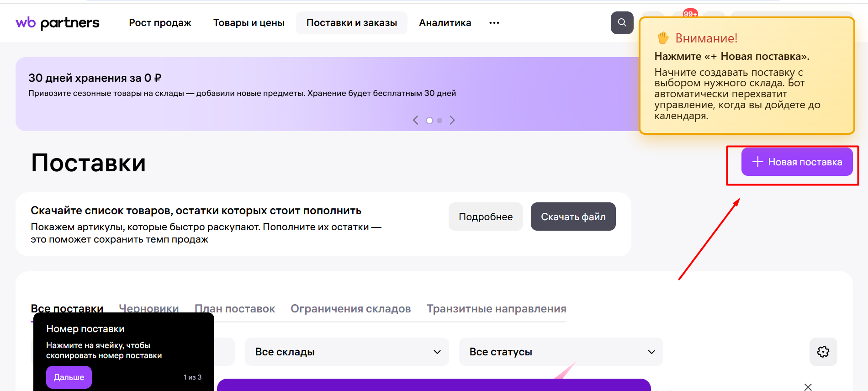Image resolution: width=868 pixels, height=391 pixels.
Task: Open Товары и цены menu
Action: point(249,23)
